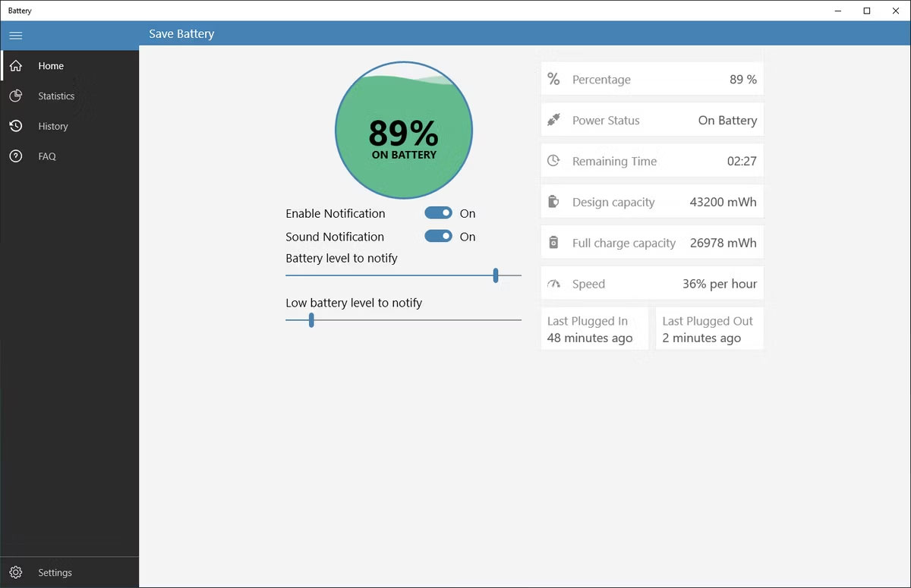
Task: Navigate to the FAQ section
Action: (46, 156)
